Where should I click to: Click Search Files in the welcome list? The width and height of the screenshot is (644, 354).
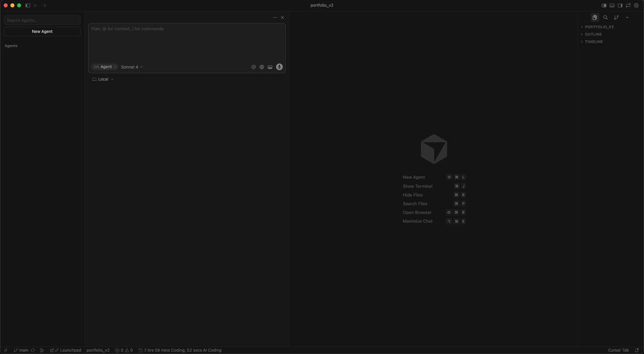415,204
